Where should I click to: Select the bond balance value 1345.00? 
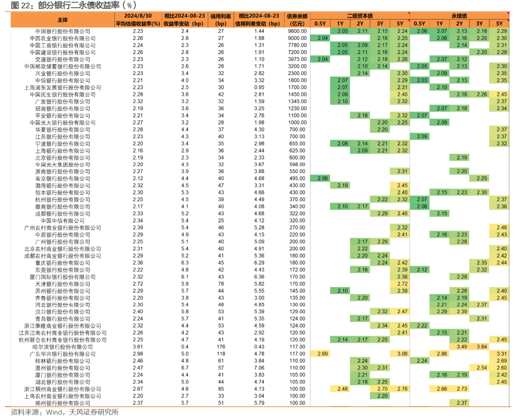tap(297, 102)
